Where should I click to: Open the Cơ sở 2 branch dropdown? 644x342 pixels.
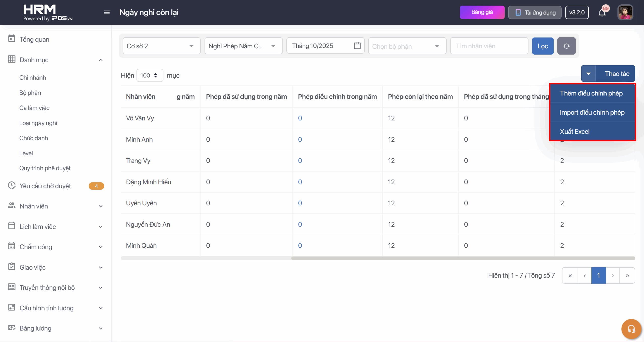(x=162, y=46)
